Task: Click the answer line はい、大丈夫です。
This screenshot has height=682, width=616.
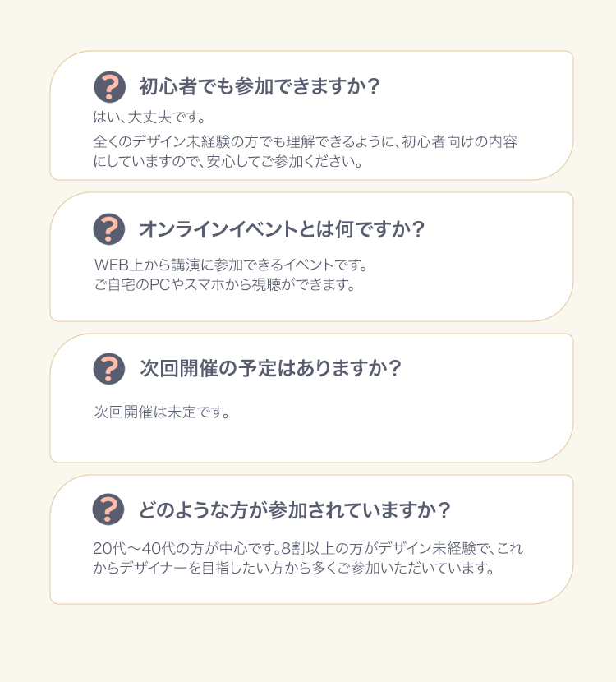Action: (149, 117)
